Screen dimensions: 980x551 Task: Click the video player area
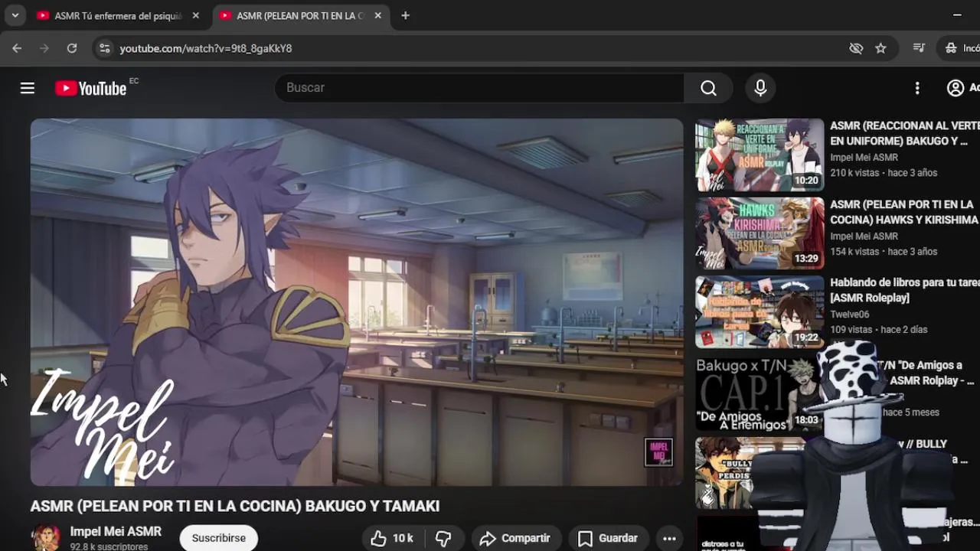click(357, 302)
